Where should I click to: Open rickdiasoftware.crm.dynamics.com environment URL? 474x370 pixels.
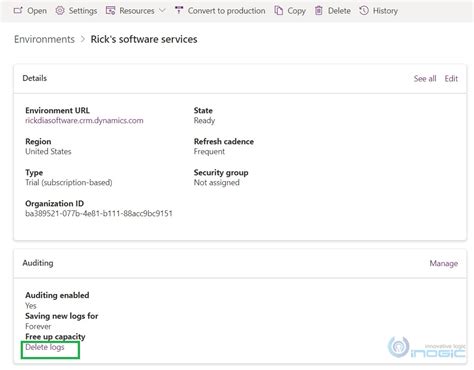(x=84, y=121)
